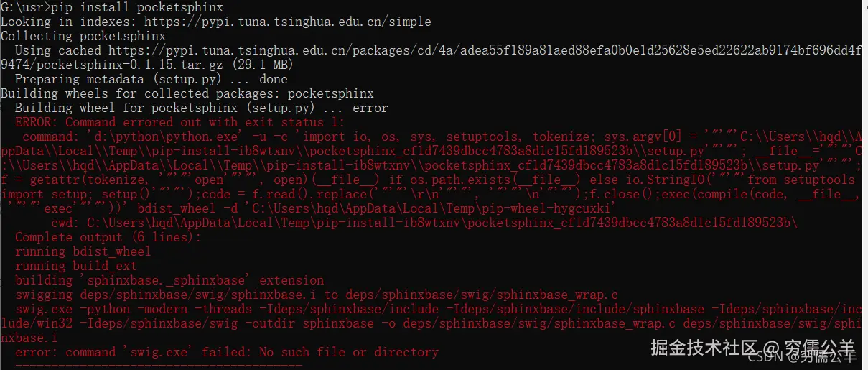Click 'Complete output (6 lines):' text

click(x=108, y=237)
